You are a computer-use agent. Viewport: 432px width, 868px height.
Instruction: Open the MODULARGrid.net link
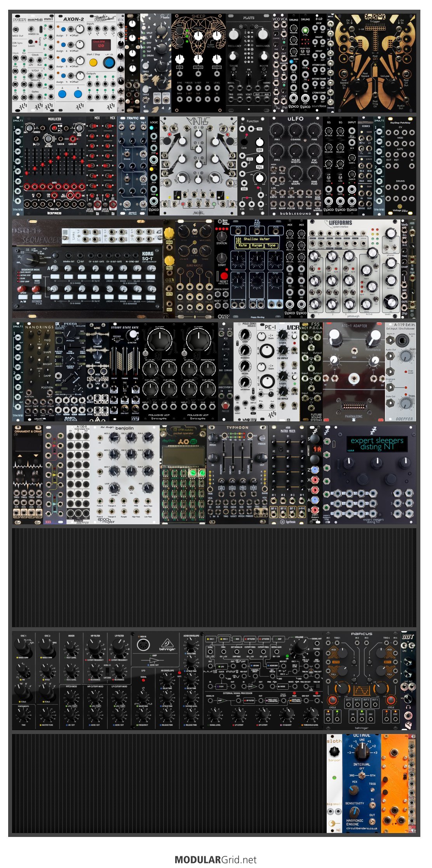pyautogui.click(x=216, y=859)
